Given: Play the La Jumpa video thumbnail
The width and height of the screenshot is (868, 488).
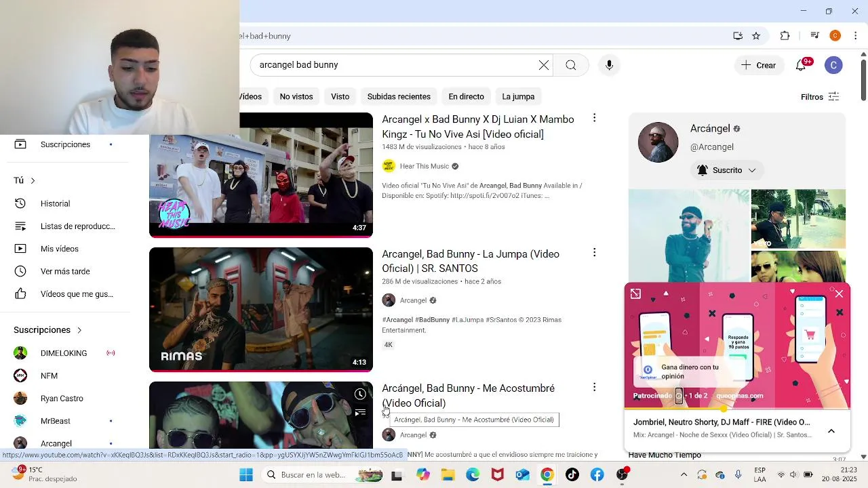Looking at the screenshot, I should (261, 309).
